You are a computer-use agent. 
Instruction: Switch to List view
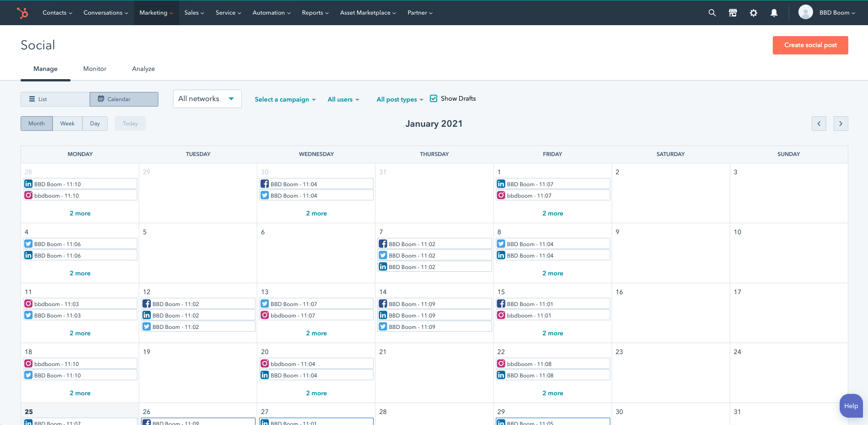pos(54,99)
